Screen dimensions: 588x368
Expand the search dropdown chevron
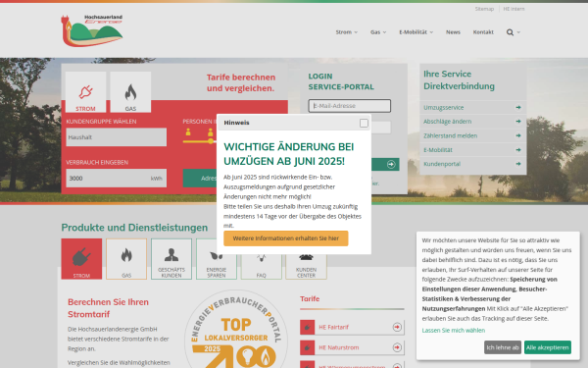click(x=518, y=32)
